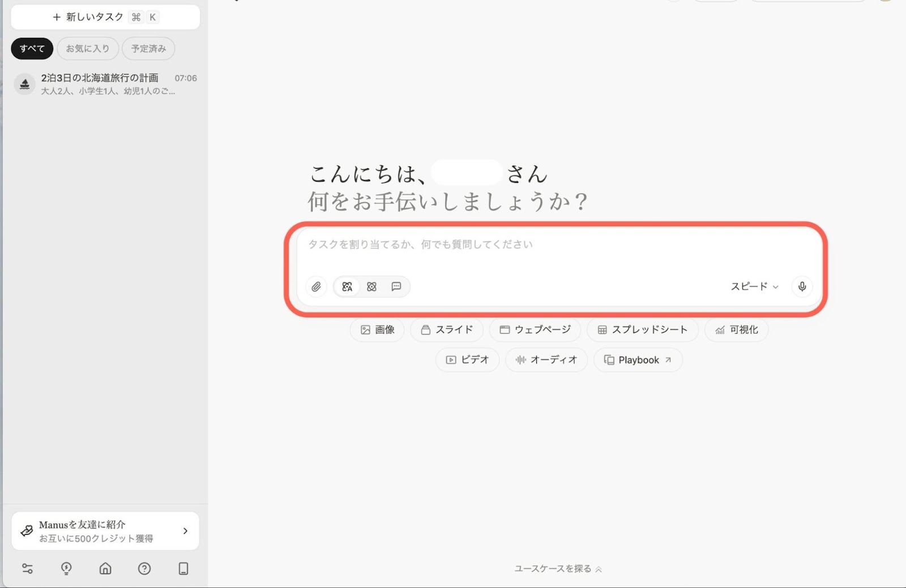Open the Playbook external link

(638, 360)
